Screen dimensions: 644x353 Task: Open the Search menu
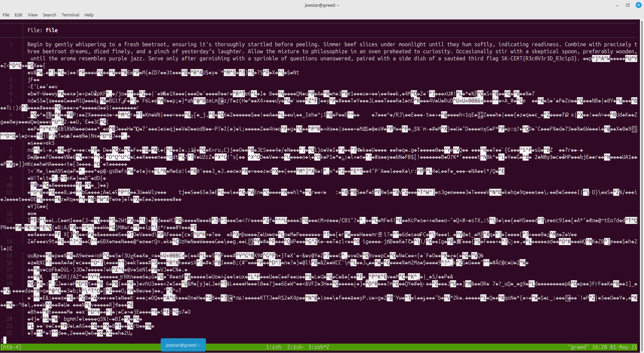coord(49,15)
